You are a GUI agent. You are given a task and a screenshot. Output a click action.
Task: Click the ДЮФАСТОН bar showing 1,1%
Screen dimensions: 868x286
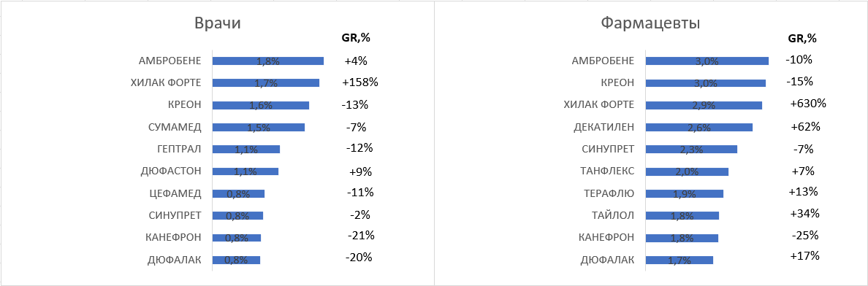[x=245, y=171]
